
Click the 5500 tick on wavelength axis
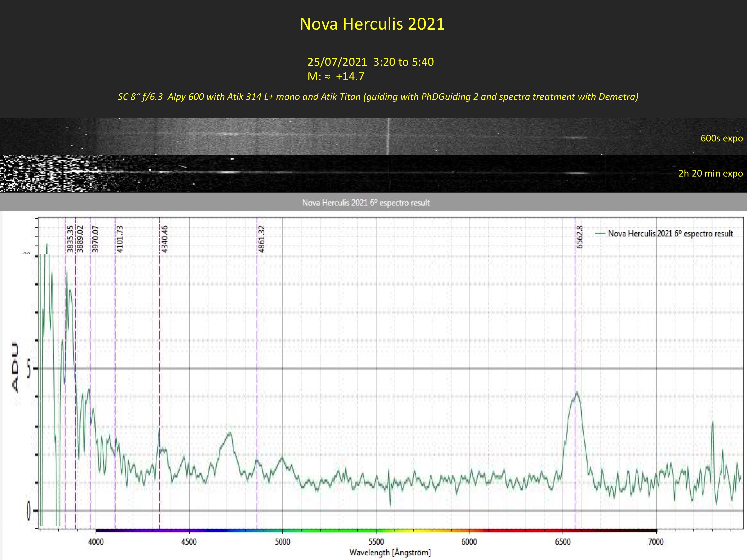coord(376,542)
